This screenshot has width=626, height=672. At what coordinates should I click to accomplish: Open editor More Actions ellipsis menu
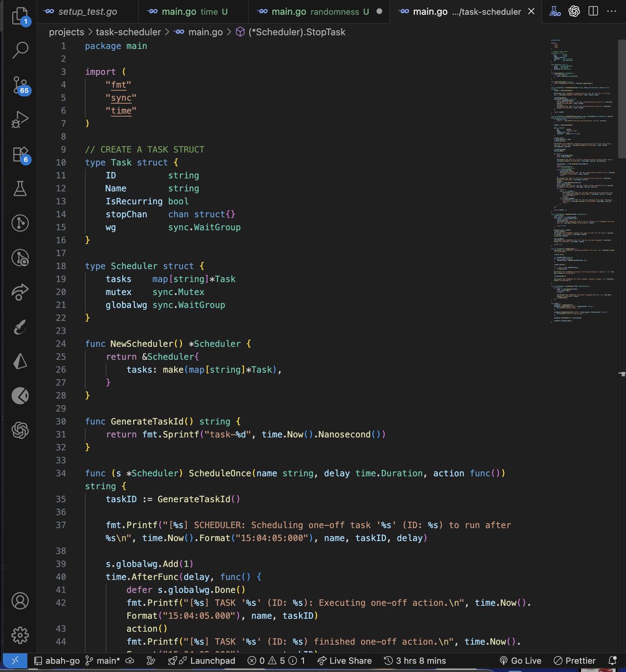pos(612,11)
